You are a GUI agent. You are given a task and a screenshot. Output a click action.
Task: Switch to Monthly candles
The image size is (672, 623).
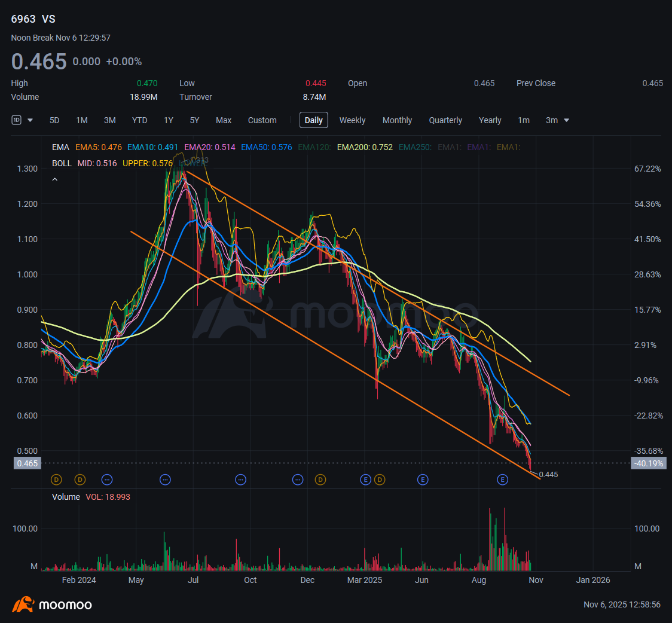[398, 120]
